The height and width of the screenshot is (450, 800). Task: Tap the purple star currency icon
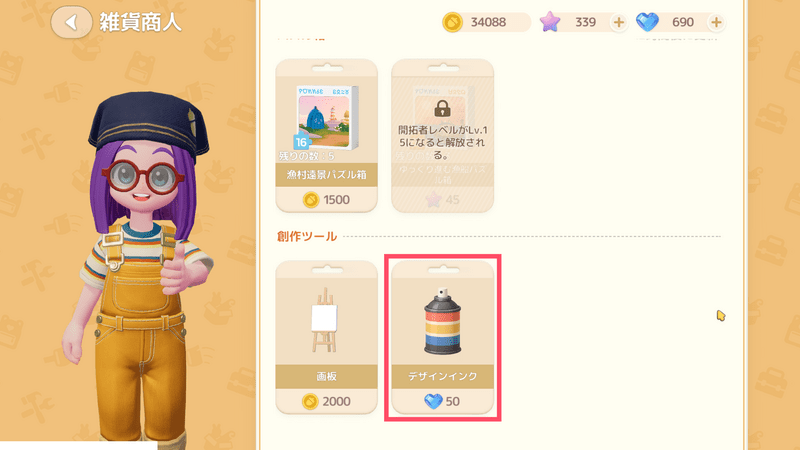click(x=550, y=22)
